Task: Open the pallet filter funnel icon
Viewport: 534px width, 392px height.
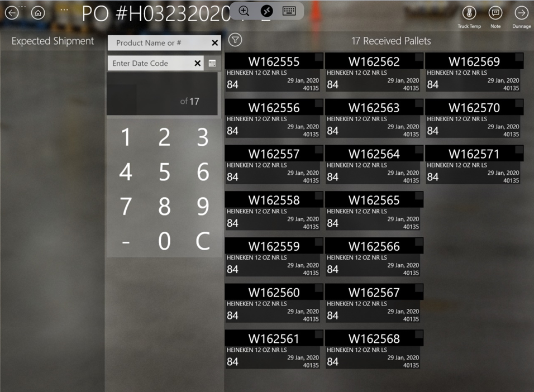Action: click(235, 40)
